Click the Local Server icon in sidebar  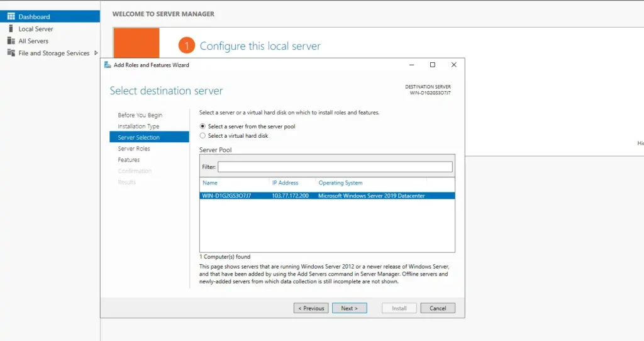tap(11, 29)
